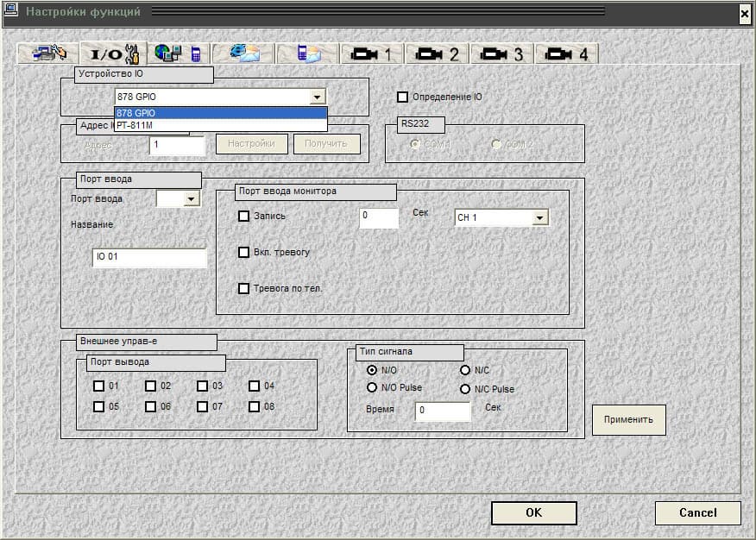Switch to camera 3 tab

[x=501, y=53]
